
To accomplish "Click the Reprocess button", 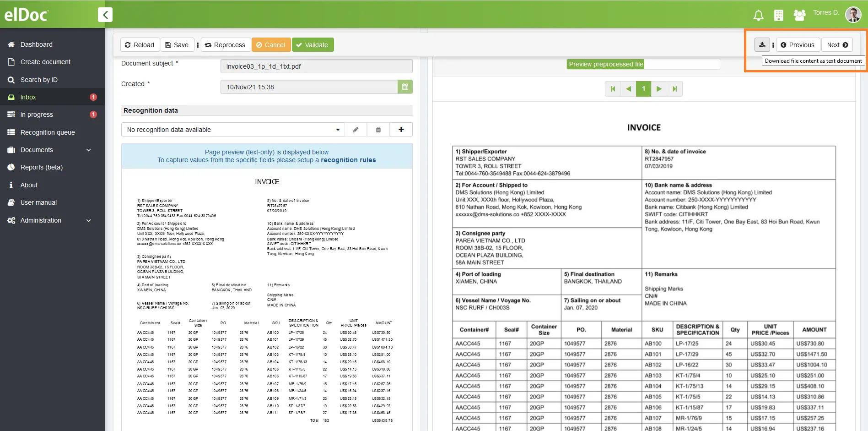I will (x=225, y=45).
